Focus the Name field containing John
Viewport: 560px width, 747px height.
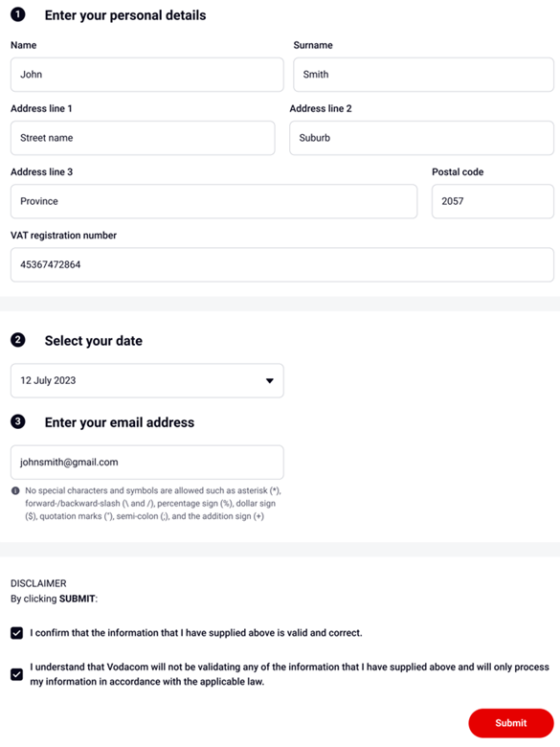pos(147,75)
